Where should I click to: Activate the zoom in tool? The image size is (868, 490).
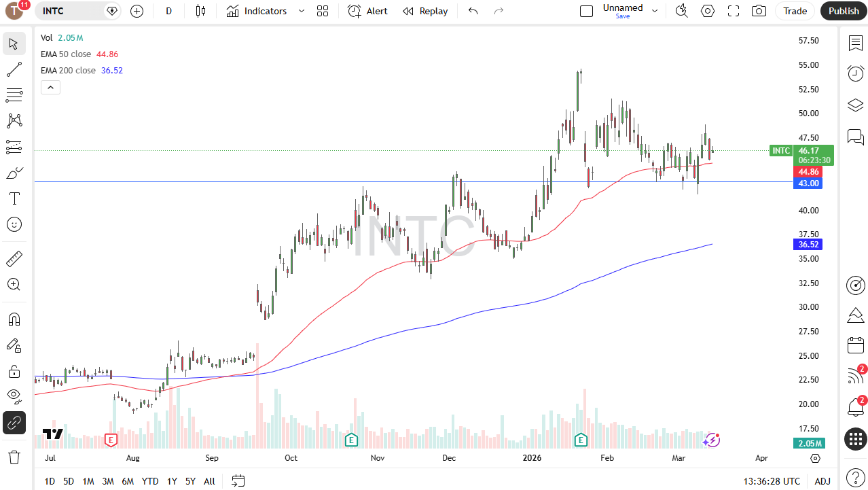14,284
